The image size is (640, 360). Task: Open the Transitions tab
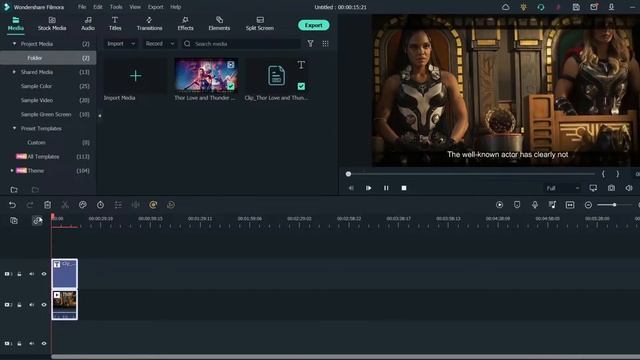pyautogui.click(x=149, y=24)
